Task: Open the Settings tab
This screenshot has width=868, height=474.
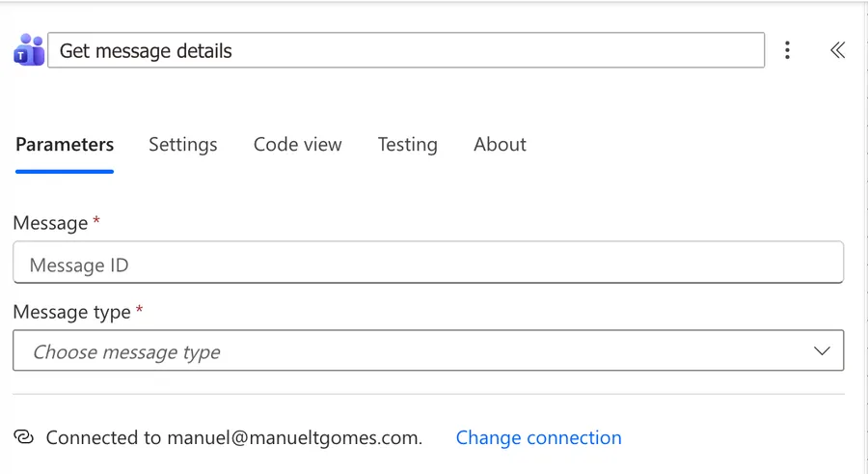Action: (x=182, y=144)
